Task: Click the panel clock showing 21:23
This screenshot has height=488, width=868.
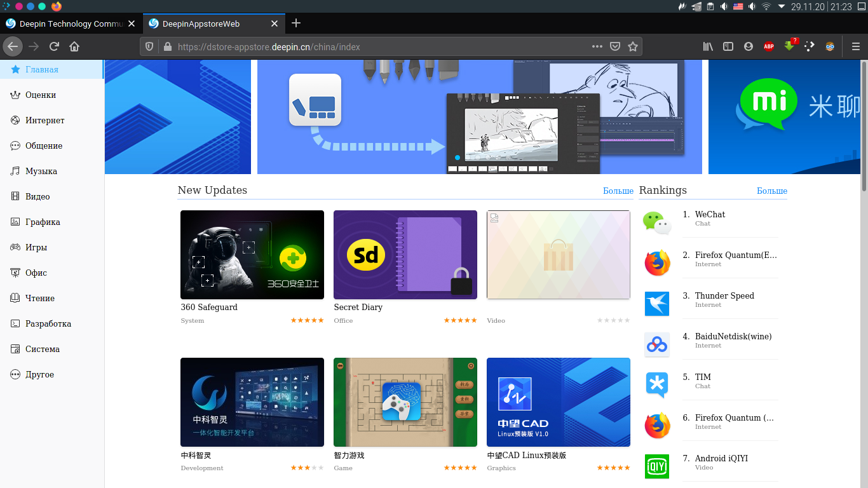Action: 841,6
